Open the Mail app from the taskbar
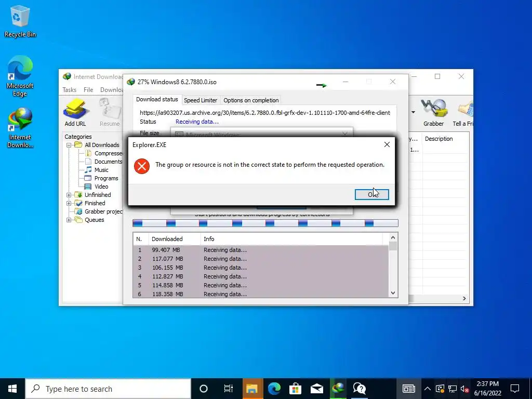Viewport: 532px width, 399px height. [x=316, y=389]
